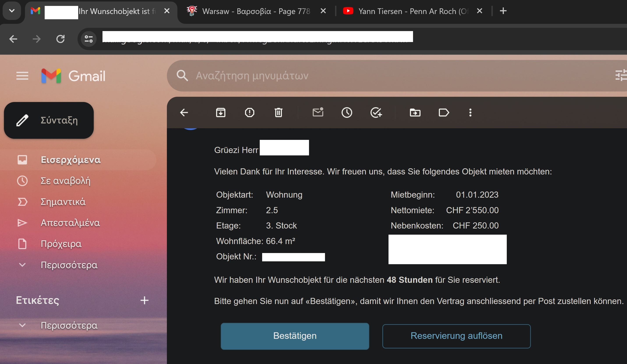Expand Περισσότερα under Ετικέτες
The image size is (627, 364).
pyautogui.click(x=78, y=325)
